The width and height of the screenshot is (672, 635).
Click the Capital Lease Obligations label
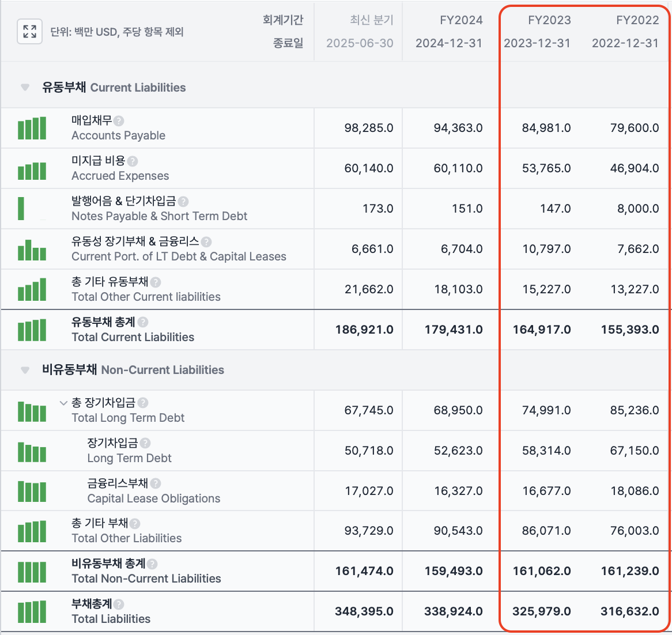(154, 498)
